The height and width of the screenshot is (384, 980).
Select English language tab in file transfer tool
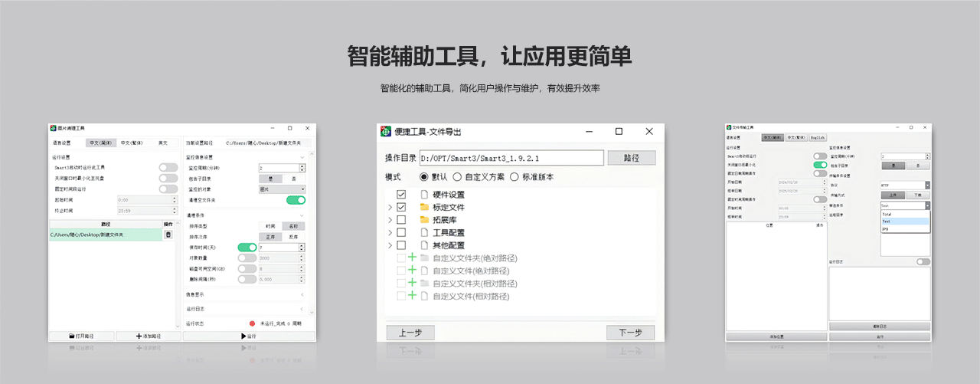coord(818,138)
